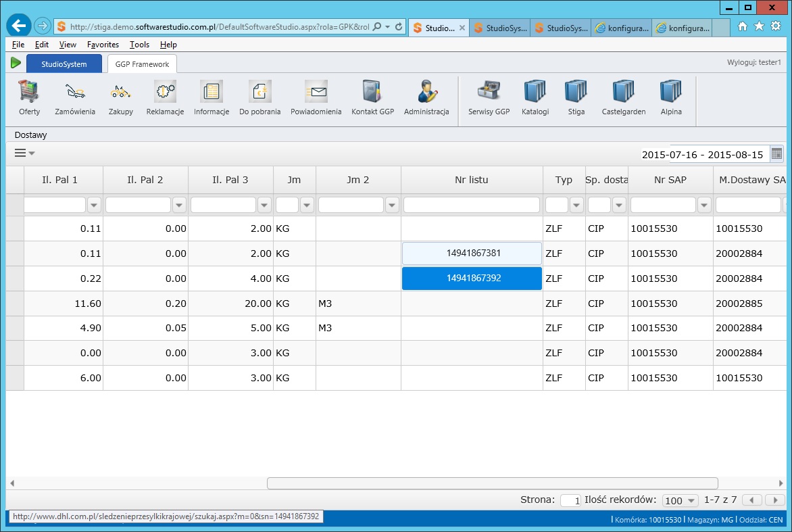Expand the hamburger grid menu
This screenshot has width=792, height=532.
point(24,153)
